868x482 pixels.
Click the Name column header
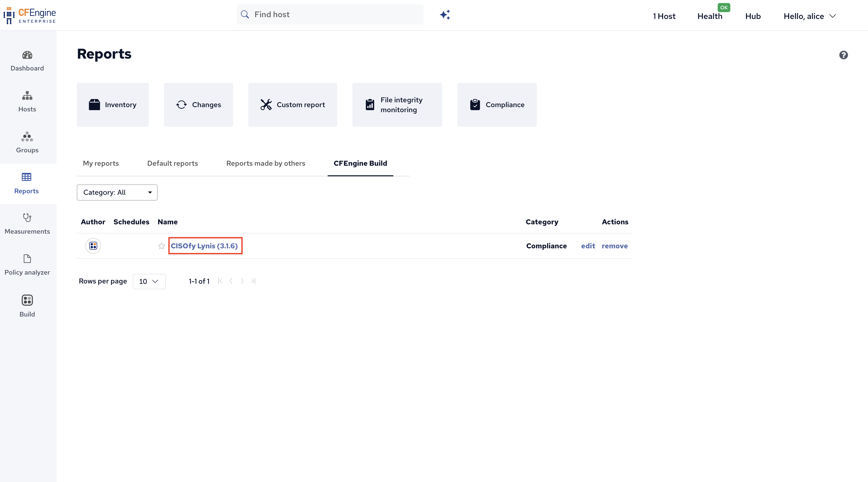click(x=167, y=222)
